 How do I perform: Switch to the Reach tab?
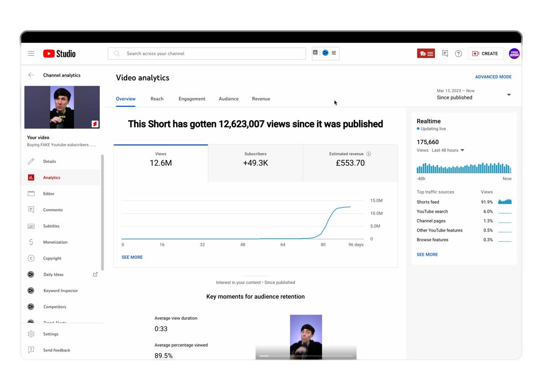[157, 99]
